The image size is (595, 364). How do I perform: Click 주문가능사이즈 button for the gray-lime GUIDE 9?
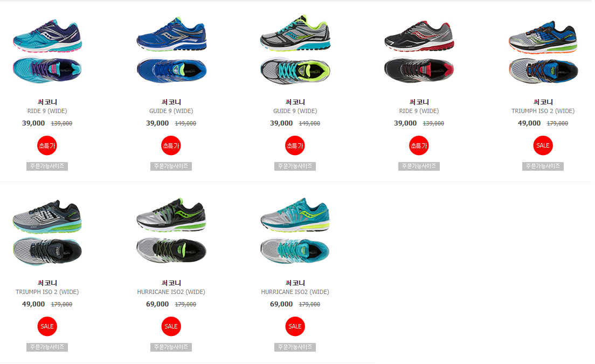point(295,166)
